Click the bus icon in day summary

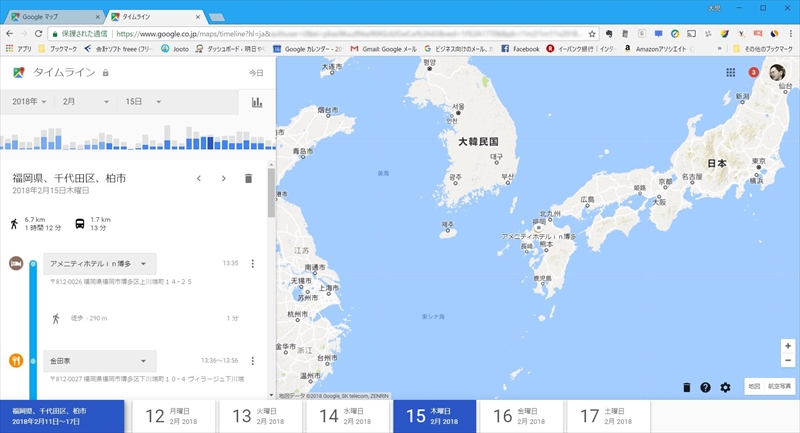[x=80, y=223]
